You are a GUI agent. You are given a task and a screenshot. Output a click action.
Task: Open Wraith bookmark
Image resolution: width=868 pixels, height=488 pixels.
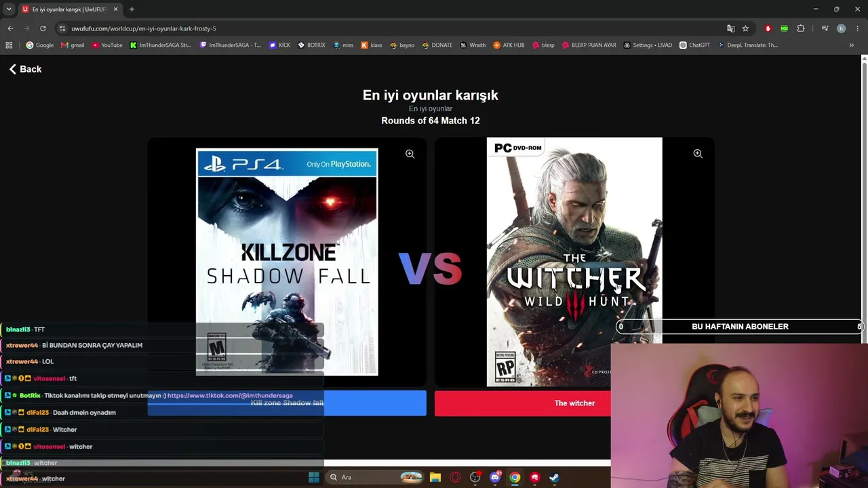(473, 45)
